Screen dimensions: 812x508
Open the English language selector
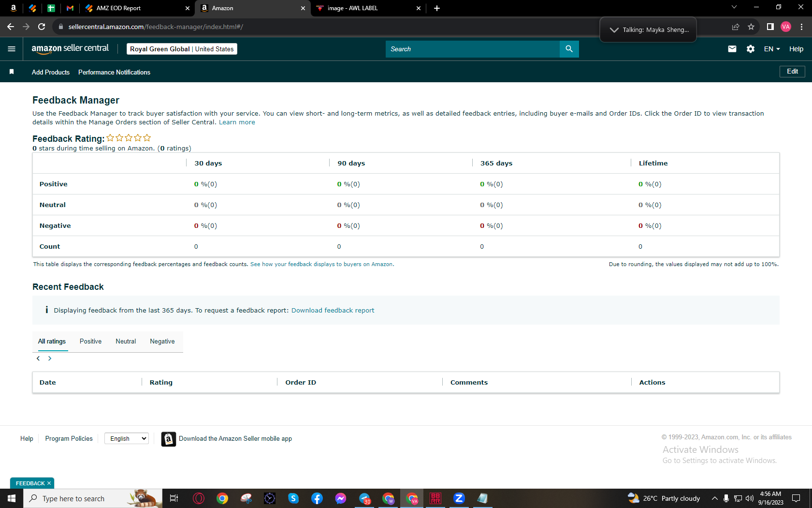point(127,438)
